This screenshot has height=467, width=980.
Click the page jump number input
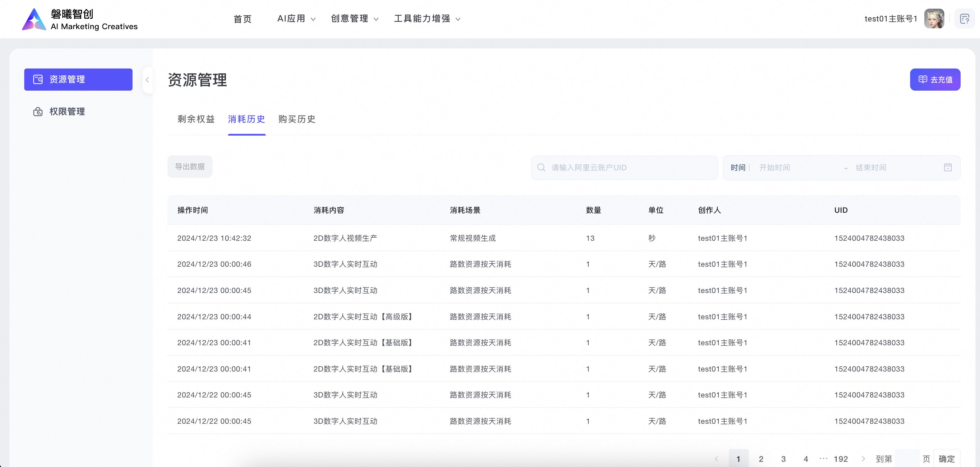point(907,459)
